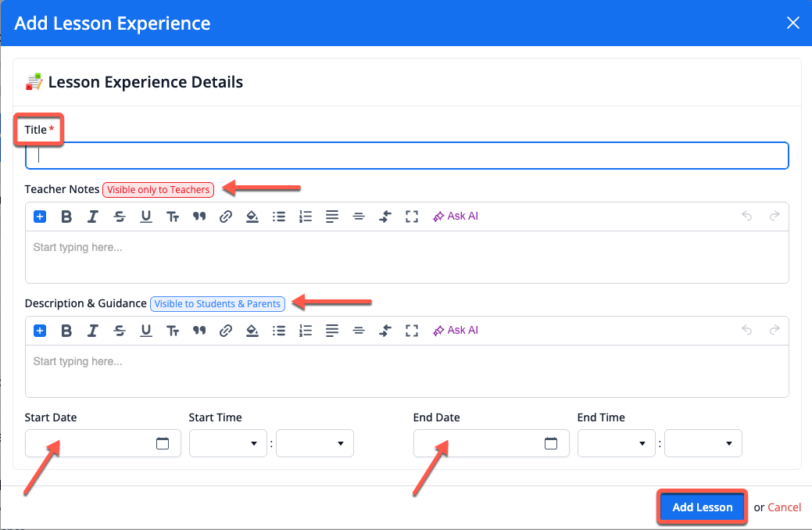Focus the Title input field
The height and width of the screenshot is (530, 812).
(406, 156)
